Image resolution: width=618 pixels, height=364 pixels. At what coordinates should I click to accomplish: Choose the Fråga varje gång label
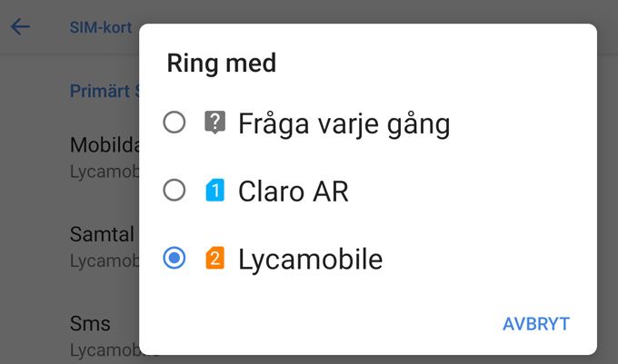(344, 124)
